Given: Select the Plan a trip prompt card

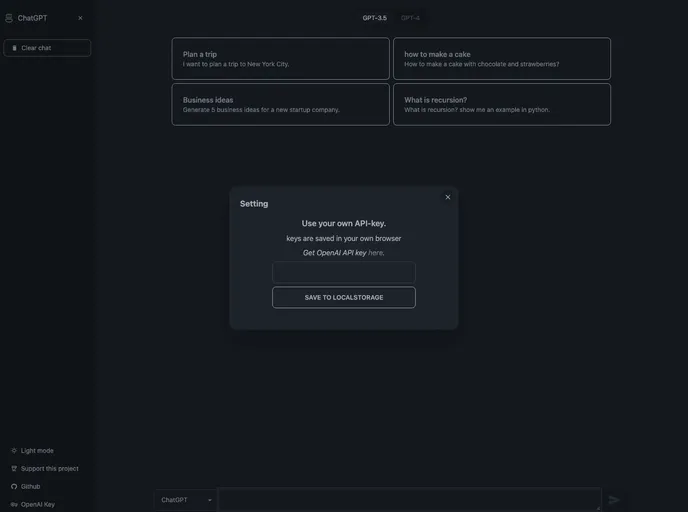Looking at the screenshot, I should tap(280, 58).
